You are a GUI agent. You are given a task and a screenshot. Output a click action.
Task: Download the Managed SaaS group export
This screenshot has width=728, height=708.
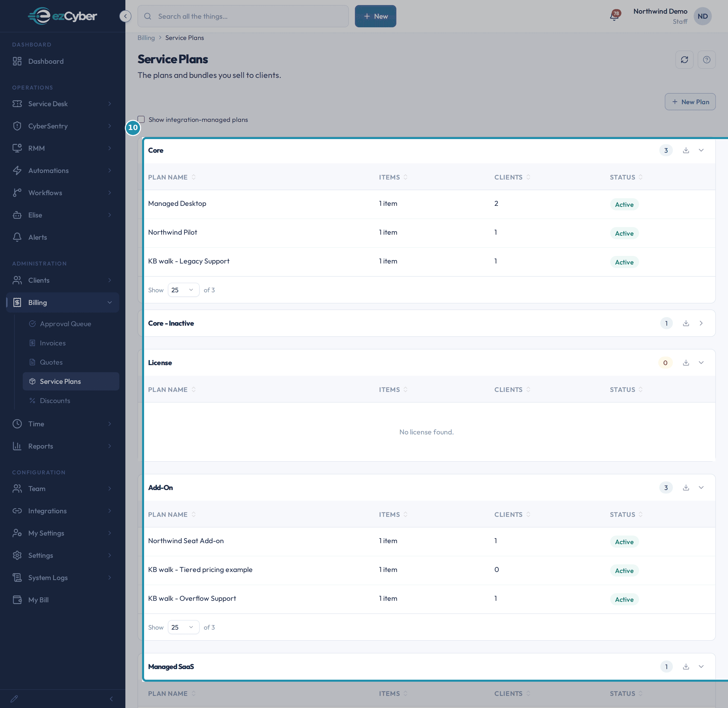click(x=686, y=667)
